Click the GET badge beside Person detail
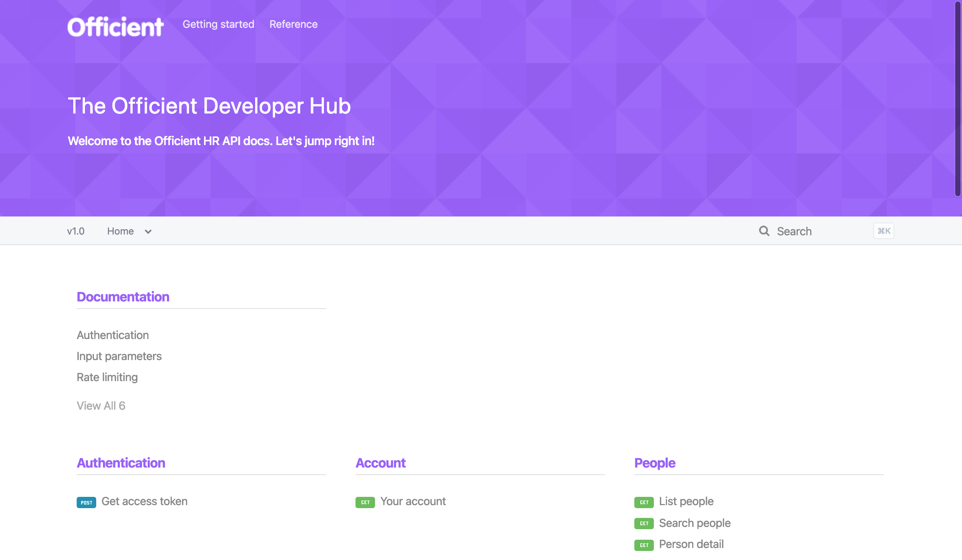962x560 pixels. point(644,545)
